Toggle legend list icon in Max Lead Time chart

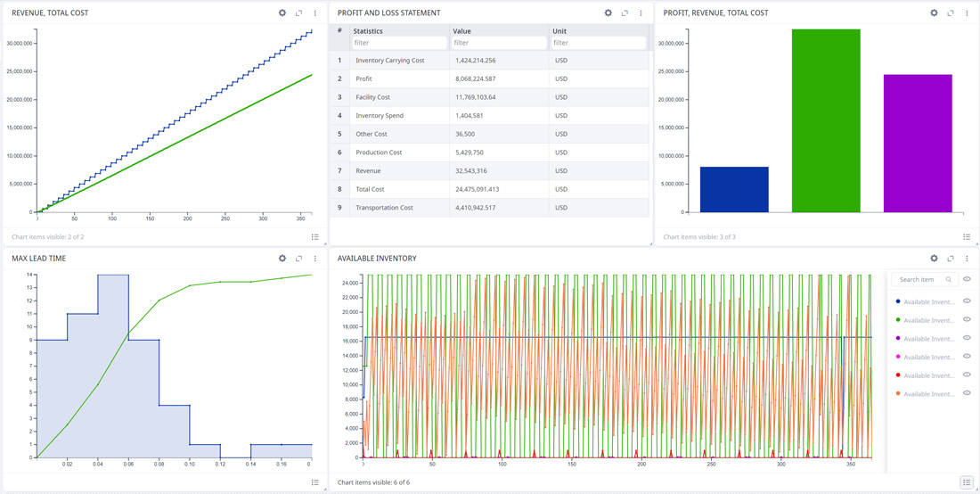tap(315, 482)
